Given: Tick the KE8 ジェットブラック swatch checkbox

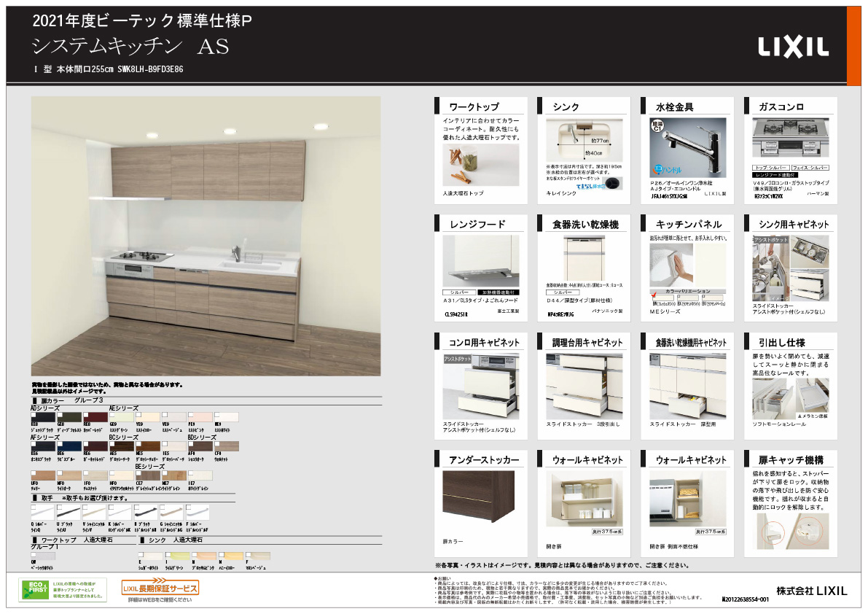Looking at the screenshot, I should (x=34, y=414).
